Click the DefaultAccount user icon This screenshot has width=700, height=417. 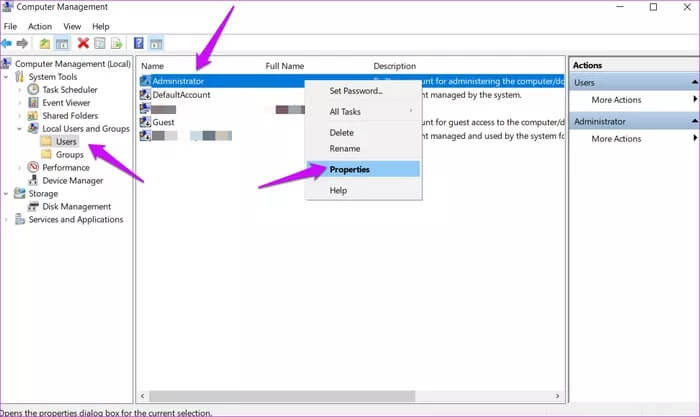pos(145,95)
